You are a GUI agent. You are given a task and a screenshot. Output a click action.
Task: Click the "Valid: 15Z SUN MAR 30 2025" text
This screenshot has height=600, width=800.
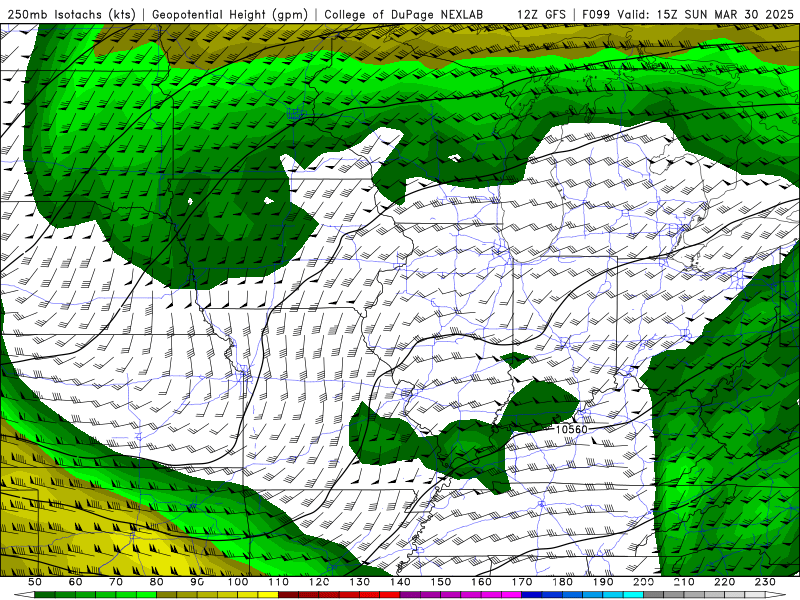706,14
